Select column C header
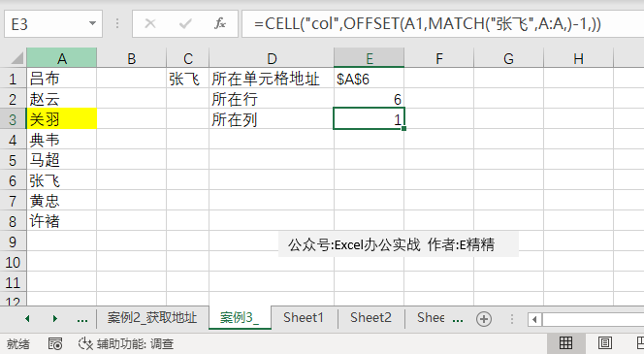Image resolution: width=644 pixels, height=354 pixels. coord(188,58)
